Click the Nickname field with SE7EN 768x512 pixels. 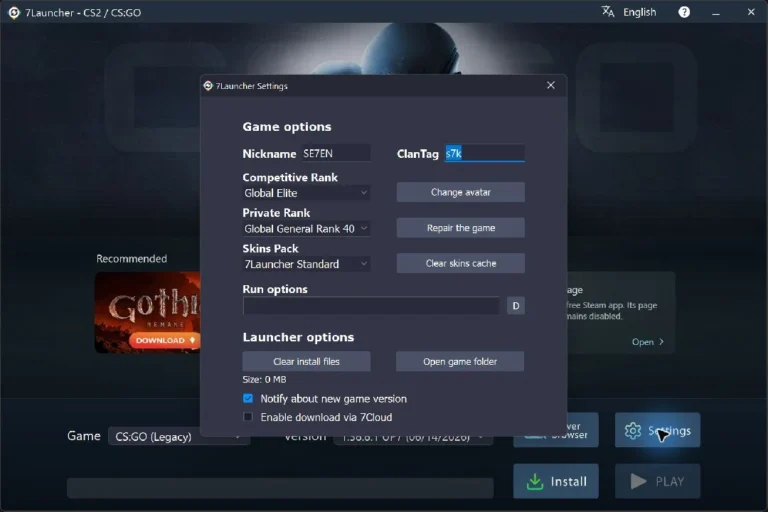(x=336, y=153)
